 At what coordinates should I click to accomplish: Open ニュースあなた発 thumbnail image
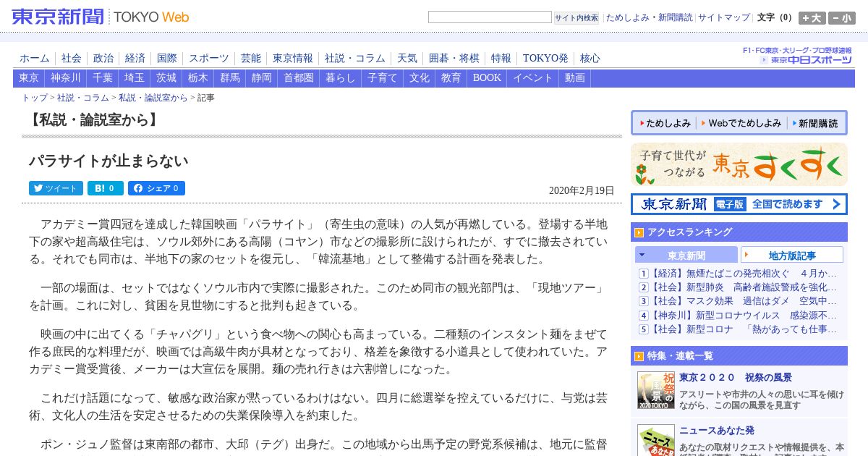tap(655, 440)
